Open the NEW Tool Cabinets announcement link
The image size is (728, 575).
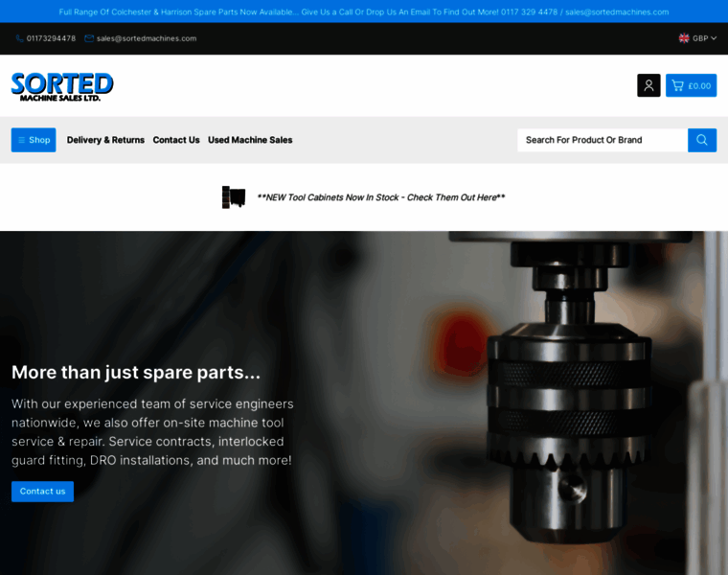(380, 197)
